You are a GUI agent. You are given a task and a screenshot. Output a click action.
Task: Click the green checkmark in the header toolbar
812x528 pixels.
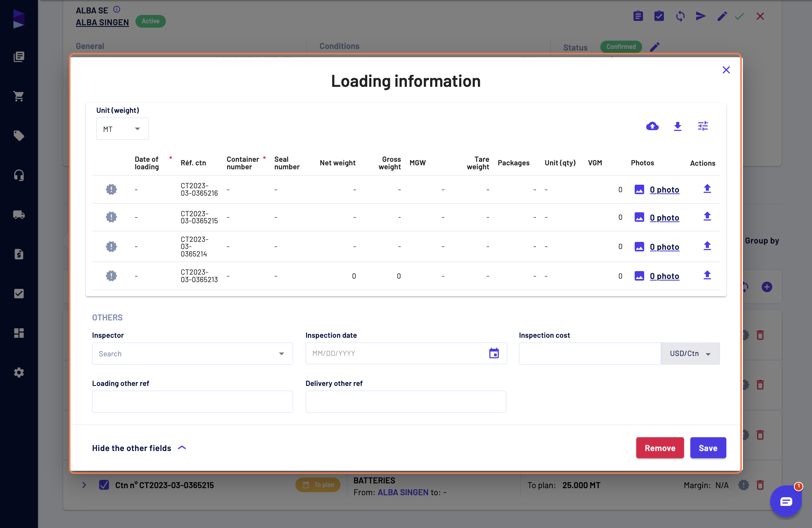[x=739, y=16]
